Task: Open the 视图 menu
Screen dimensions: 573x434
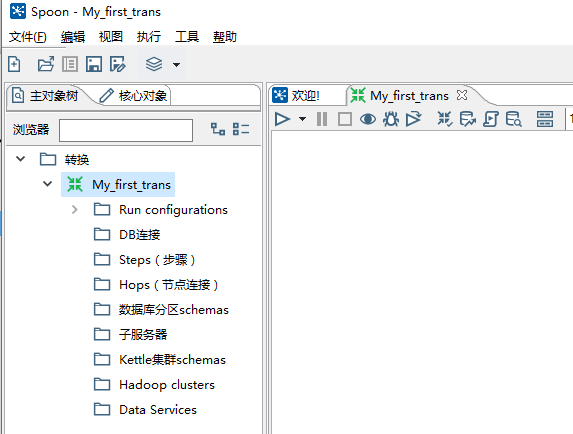Action: tap(111, 37)
